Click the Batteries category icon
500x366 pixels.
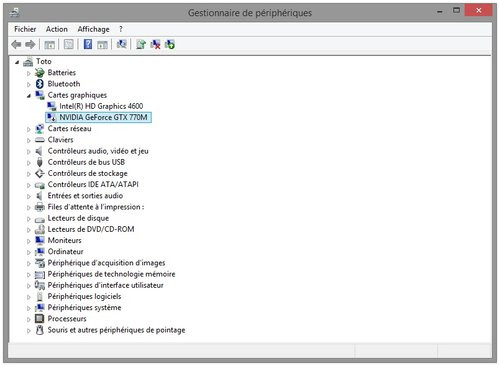pyautogui.click(x=40, y=73)
